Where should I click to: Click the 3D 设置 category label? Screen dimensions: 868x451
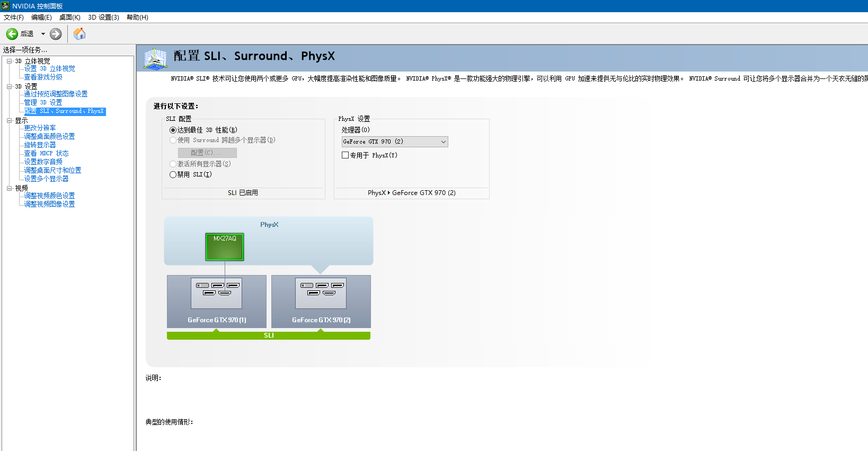click(26, 86)
